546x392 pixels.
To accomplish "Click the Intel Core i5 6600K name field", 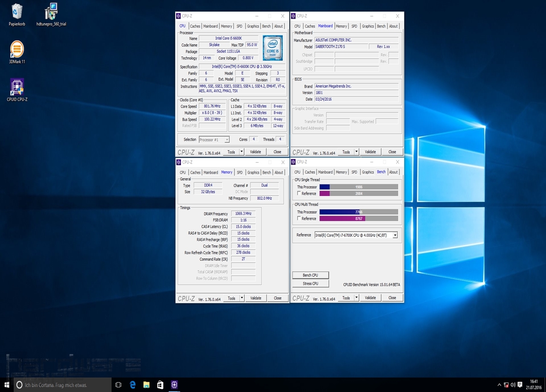I will pos(229,38).
